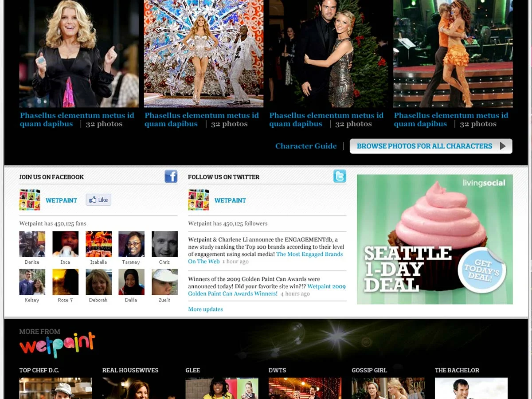Open fan Isabella's profile picture
Viewport: 532px width, 399px height.
(98, 244)
